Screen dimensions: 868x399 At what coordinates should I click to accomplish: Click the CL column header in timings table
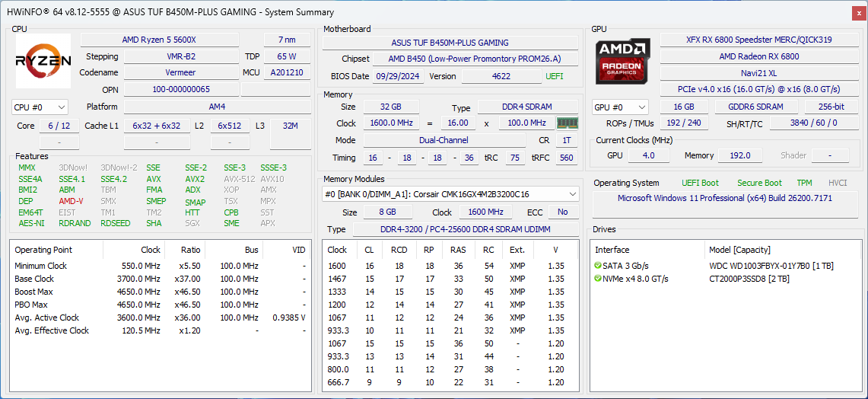pos(369,250)
